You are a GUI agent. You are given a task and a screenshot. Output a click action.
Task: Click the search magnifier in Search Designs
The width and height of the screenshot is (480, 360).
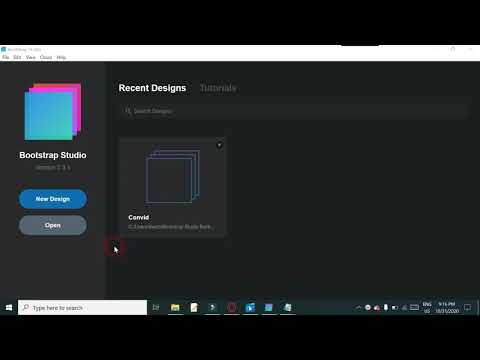pos(128,111)
